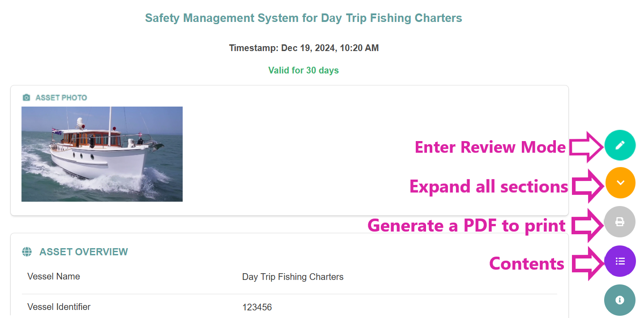Click the globe icon beside Asset Overview
This screenshot has width=644, height=318.
tap(27, 252)
